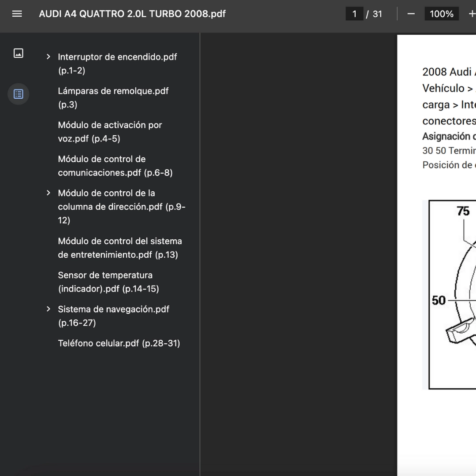Open Módulo de control de la columna bookmark
Viewport: 476px width, 476px height.
(x=121, y=206)
